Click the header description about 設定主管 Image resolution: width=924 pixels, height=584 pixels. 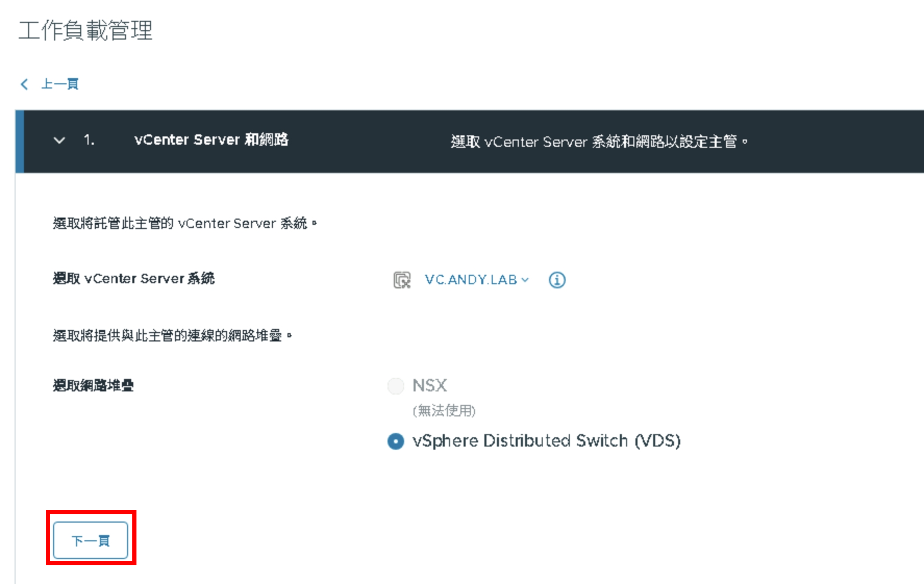point(599,141)
